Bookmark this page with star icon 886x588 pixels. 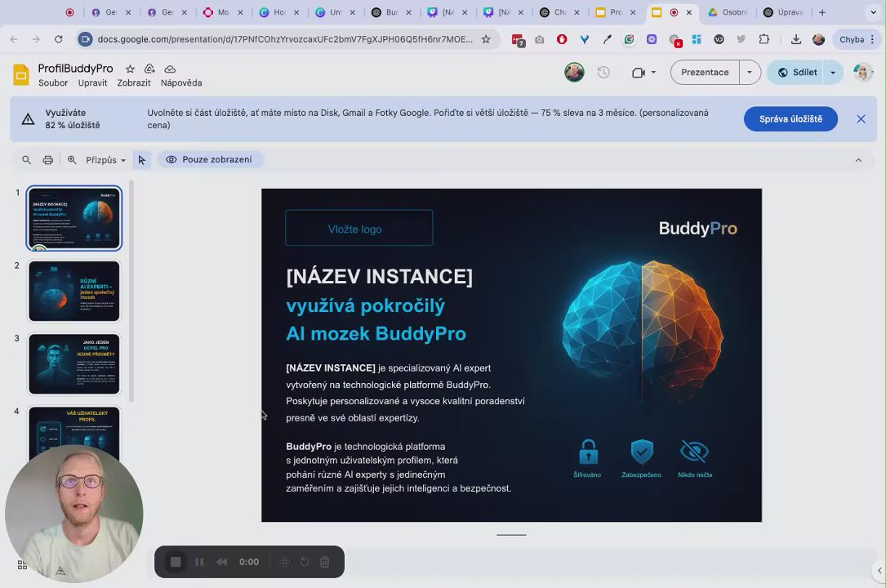tap(486, 39)
